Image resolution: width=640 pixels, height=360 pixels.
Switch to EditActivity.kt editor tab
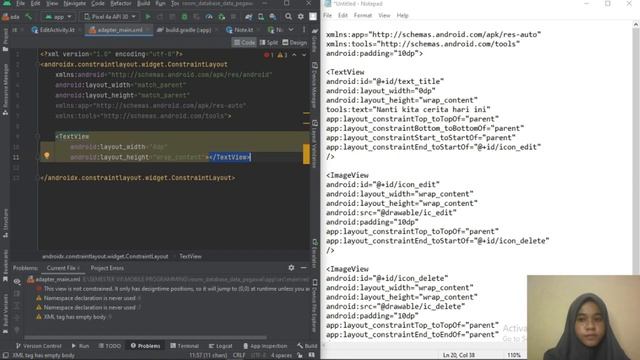pos(53,30)
